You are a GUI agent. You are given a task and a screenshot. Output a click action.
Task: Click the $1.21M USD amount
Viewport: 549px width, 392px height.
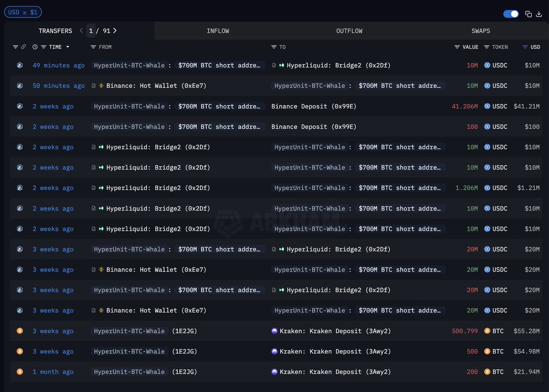(x=528, y=188)
